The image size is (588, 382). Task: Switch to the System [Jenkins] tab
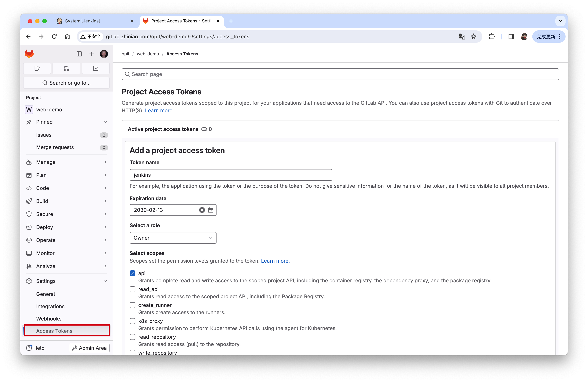95,21
